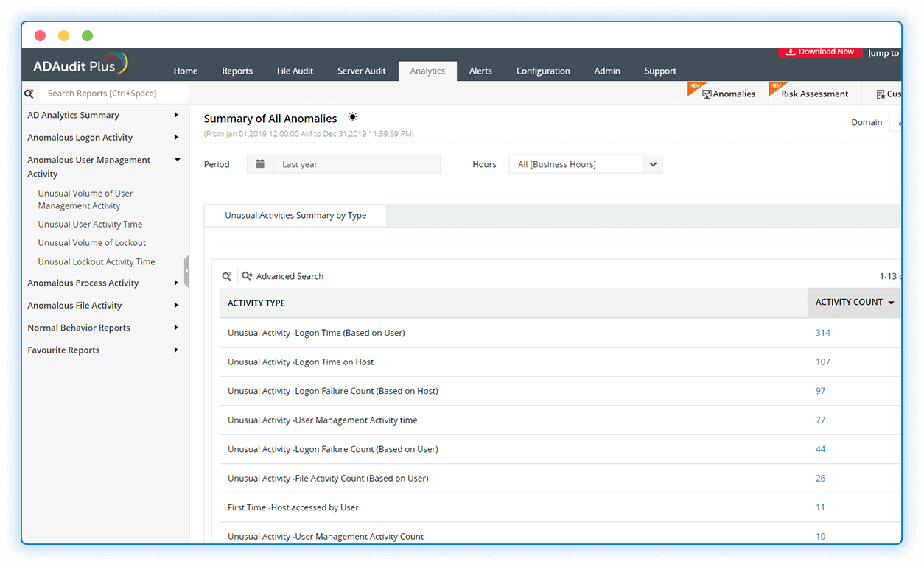Viewport: 924px width, 564px height.
Task: Collapse the left sidebar handle
Action: click(x=186, y=271)
